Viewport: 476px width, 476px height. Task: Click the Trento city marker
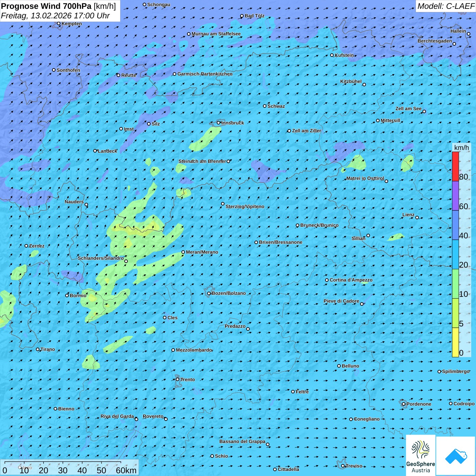point(177,379)
